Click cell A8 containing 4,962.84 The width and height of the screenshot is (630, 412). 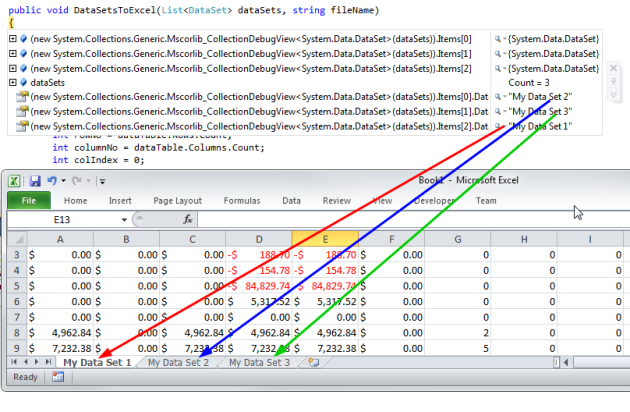point(60,333)
